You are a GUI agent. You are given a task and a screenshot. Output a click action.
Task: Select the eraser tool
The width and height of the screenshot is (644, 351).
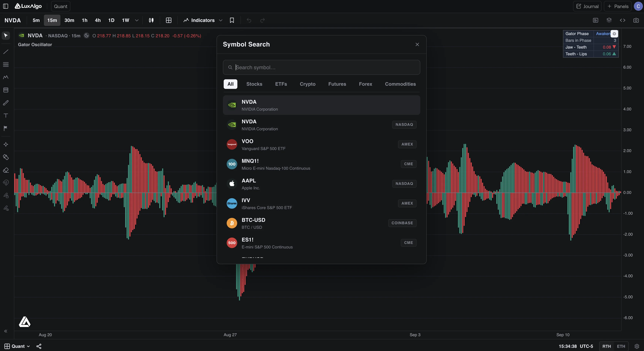tap(6, 170)
